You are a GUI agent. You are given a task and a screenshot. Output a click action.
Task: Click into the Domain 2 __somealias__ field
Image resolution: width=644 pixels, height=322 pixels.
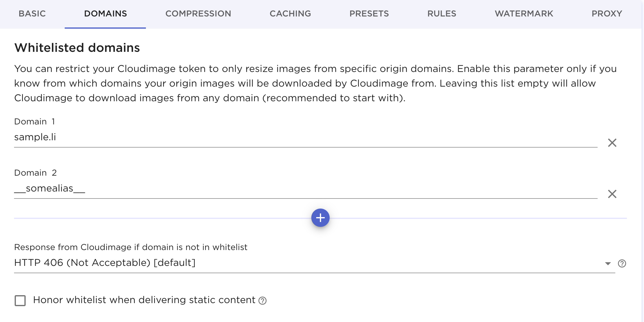(305, 188)
